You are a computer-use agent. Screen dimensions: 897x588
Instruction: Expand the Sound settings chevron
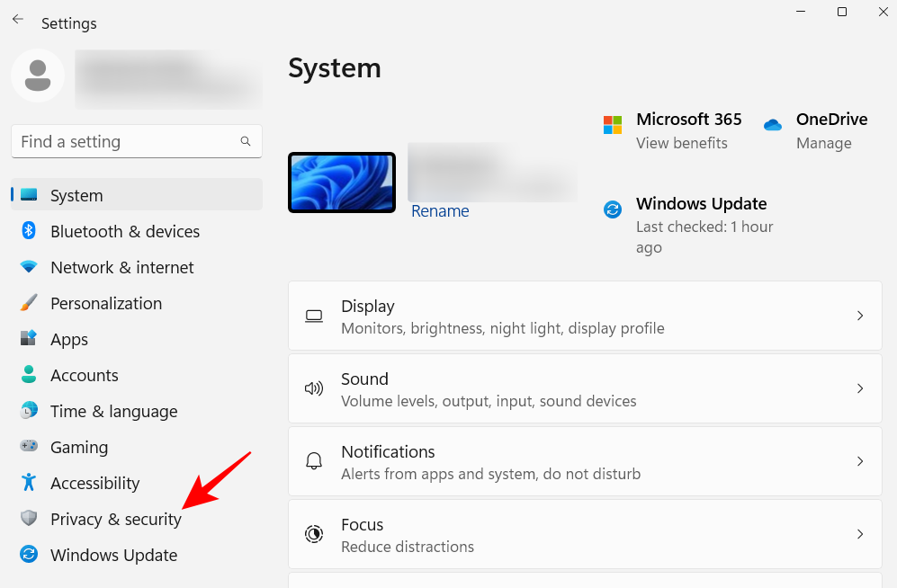[x=859, y=388]
